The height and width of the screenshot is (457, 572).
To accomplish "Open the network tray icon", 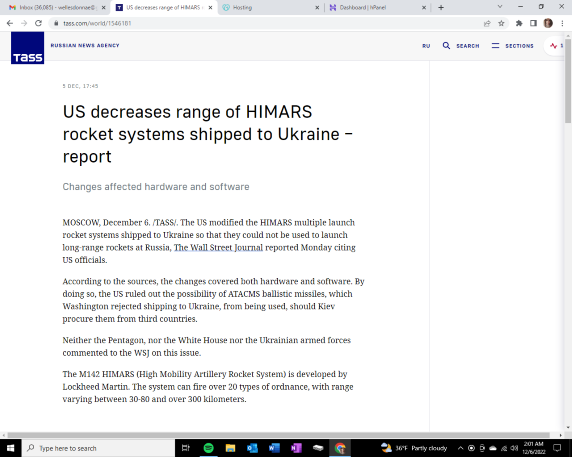I will (x=504, y=448).
